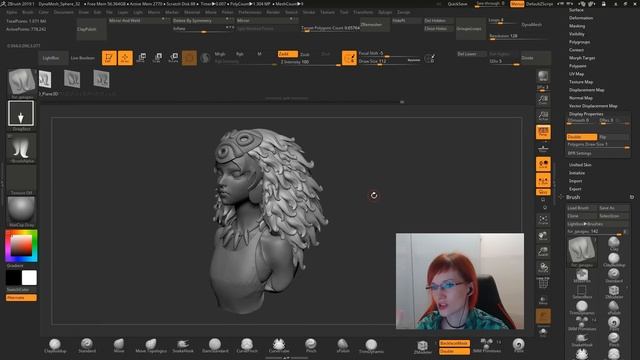The height and width of the screenshot is (360, 640).
Task: Toggle Persp perspective view
Action: click(x=543, y=132)
